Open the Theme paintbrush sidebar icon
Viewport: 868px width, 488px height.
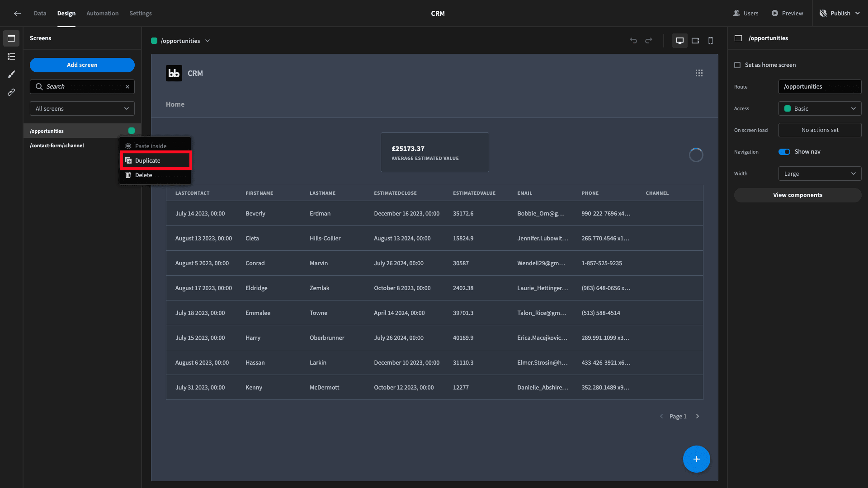(11, 74)
